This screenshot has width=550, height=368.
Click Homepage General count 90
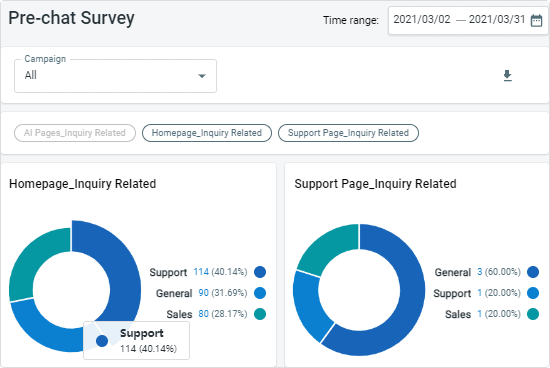203,293
